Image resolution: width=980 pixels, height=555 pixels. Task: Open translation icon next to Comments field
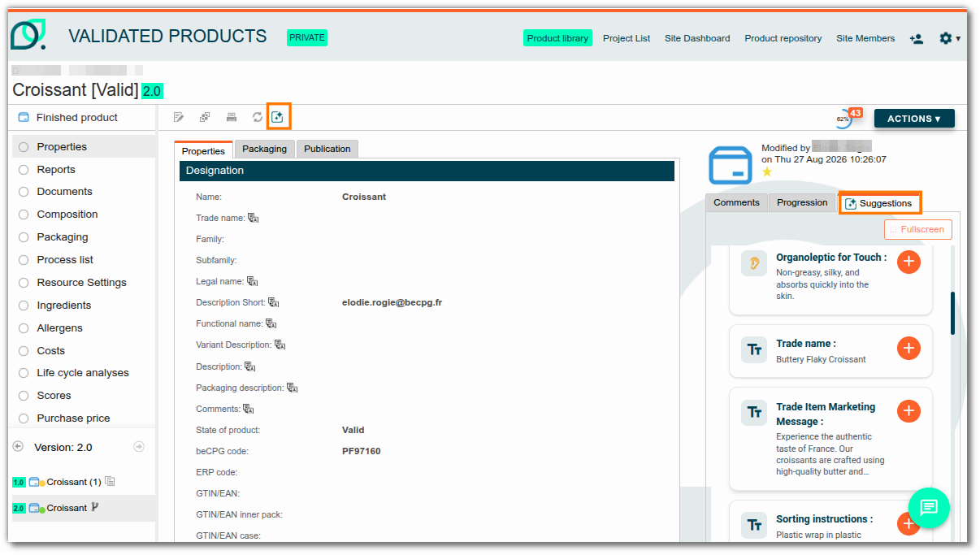tap(249, 409)
